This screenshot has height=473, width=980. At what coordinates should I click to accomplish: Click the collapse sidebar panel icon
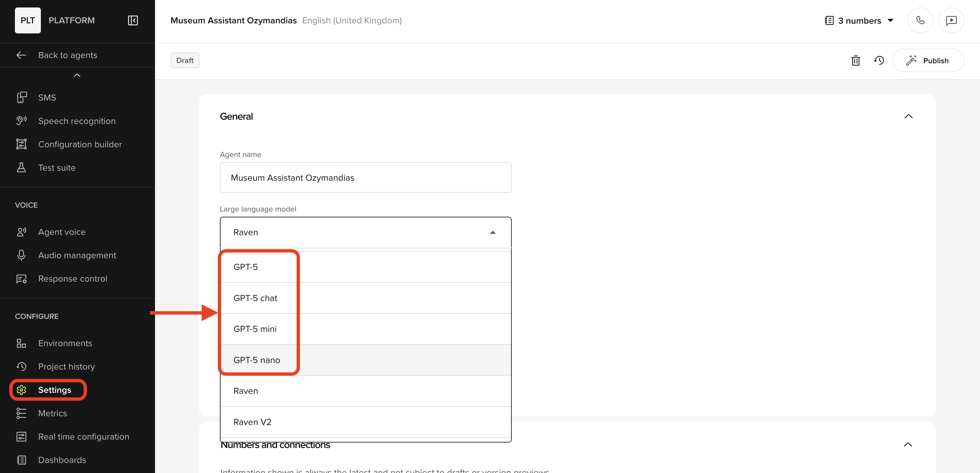pos(132,20)
